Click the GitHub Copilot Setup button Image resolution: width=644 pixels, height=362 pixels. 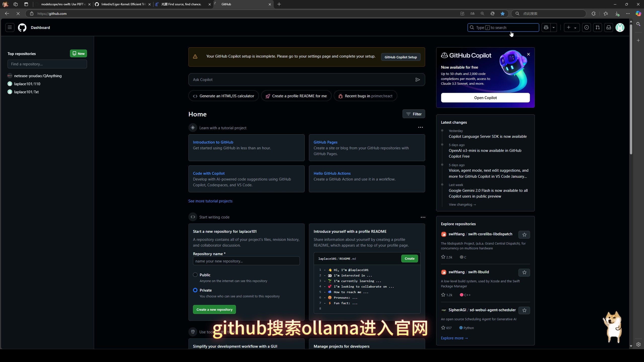click(400, 57)
